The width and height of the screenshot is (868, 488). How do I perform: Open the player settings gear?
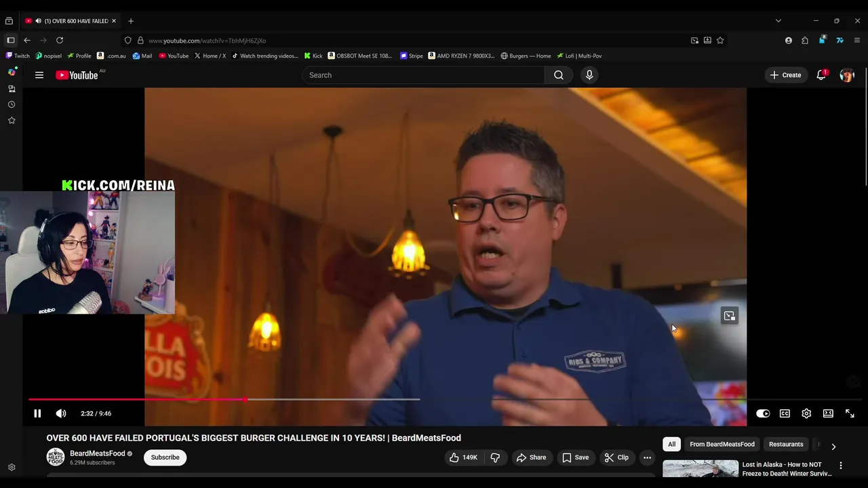[x=806, y=413]
